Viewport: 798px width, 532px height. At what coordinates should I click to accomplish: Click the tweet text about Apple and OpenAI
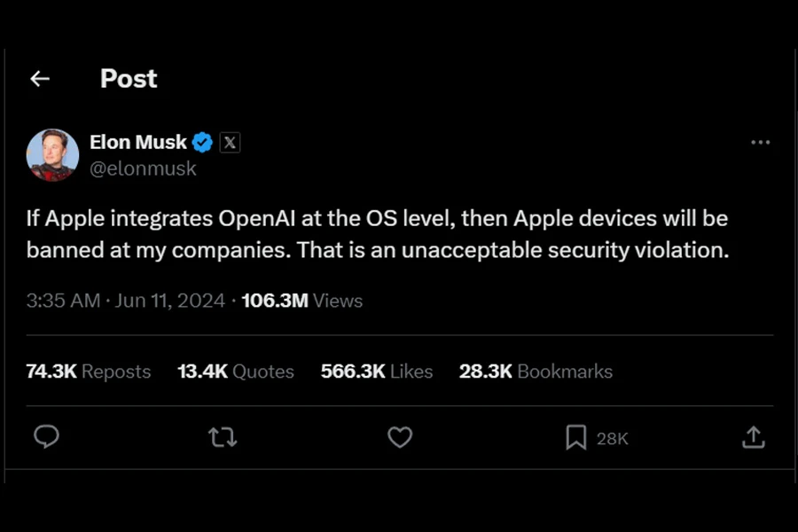(x=377, y=234)
